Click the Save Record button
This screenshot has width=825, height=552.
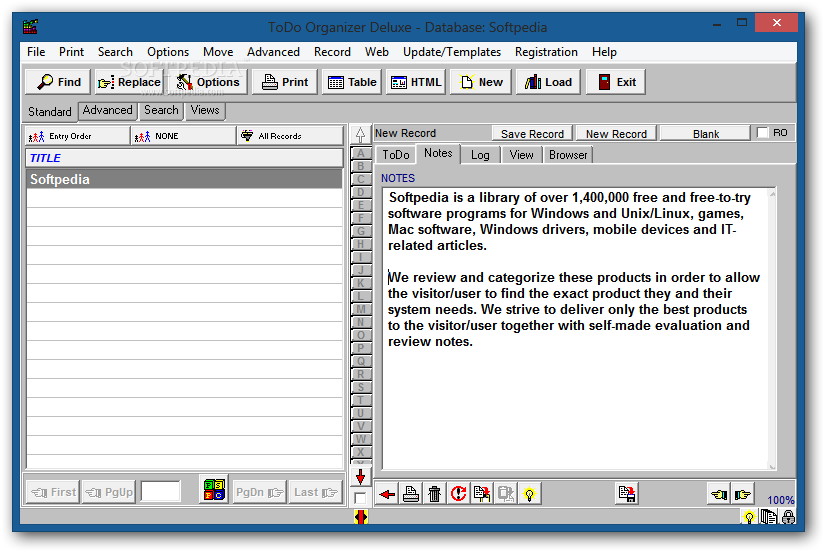(x=532, y=134)
